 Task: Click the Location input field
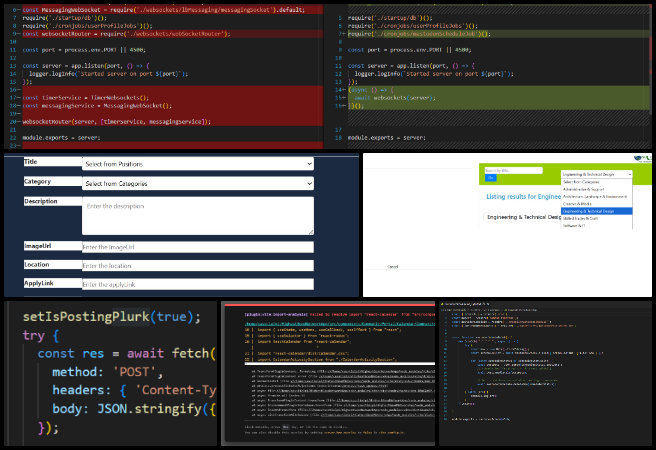pyautogui.click(x=198, y=266)
